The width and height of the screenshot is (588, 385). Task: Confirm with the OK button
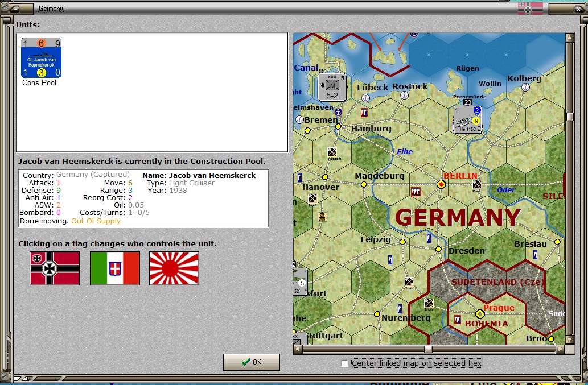[251, 362]
